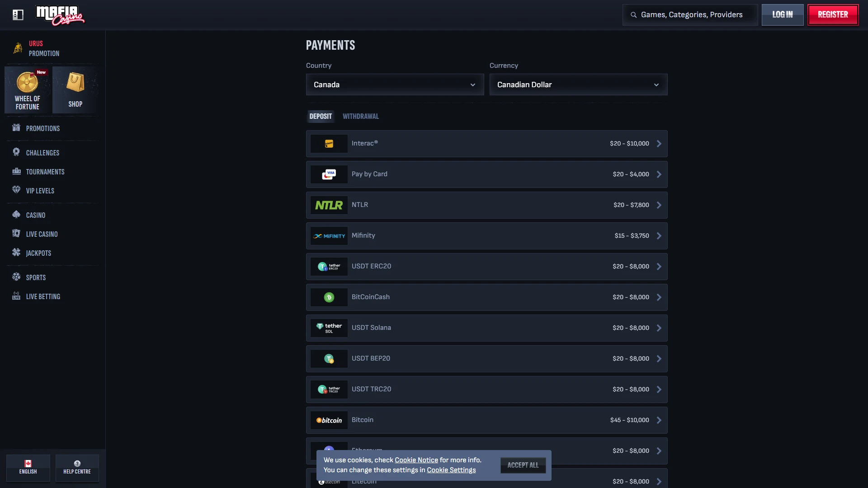This screenshot has height=488, width=868.
Task: Expand the NTLR row chevron
Action: click(659, 205)
